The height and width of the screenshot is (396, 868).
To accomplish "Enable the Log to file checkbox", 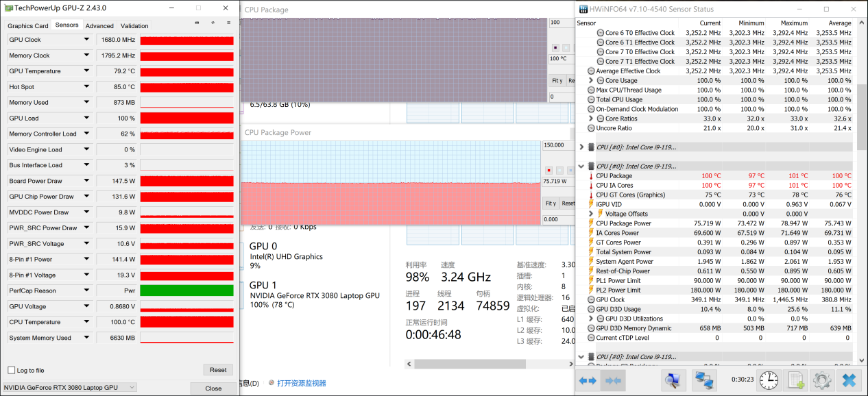I will pos(12,371).
